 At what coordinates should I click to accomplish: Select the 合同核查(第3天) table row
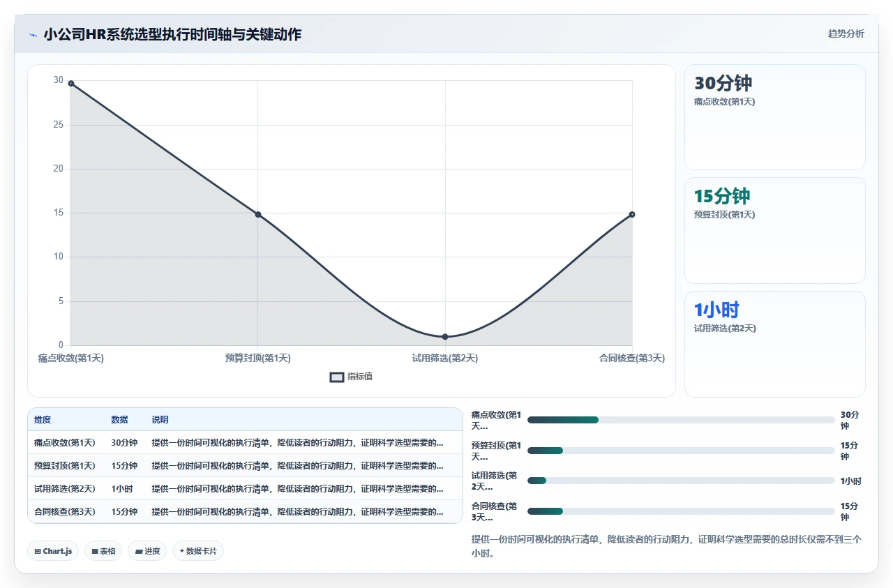245,511
